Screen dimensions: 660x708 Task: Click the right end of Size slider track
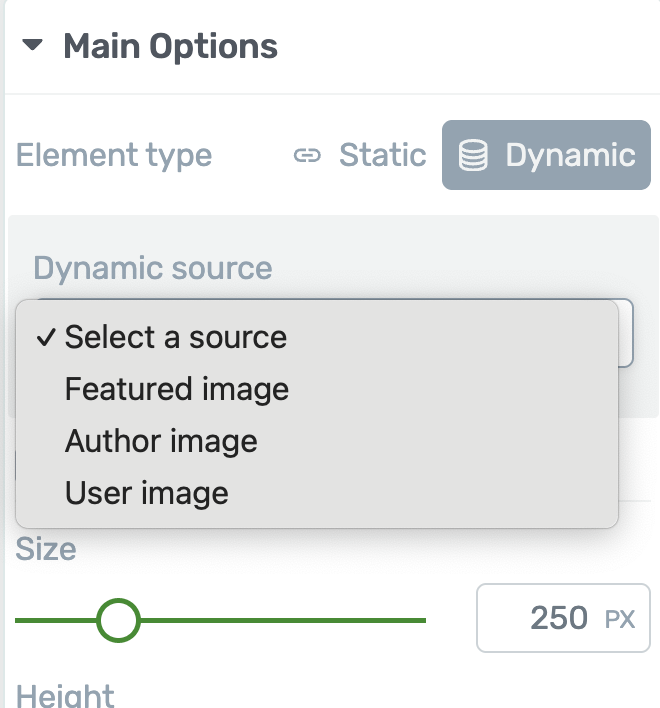[x=420, y=621]
